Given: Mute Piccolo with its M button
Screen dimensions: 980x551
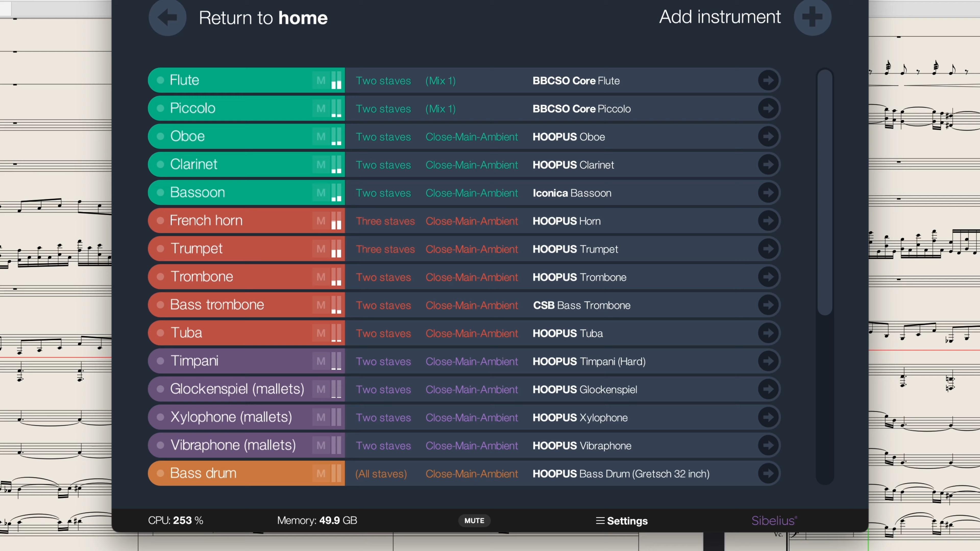Looking at the screenshot, I should coord(321,109).
